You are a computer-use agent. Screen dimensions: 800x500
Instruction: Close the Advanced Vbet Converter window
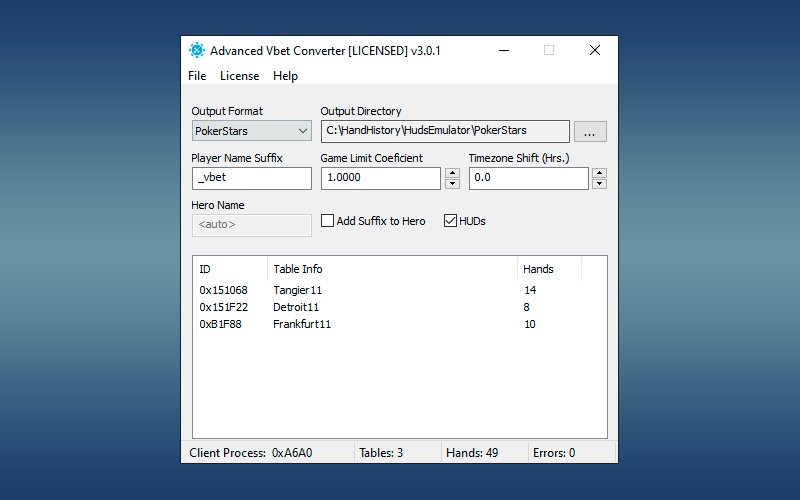[x=595, y=50]
